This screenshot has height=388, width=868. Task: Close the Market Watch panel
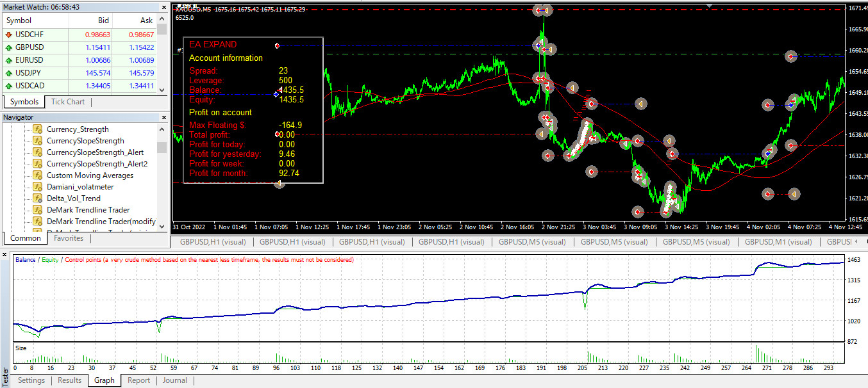[x=162, y=6]
